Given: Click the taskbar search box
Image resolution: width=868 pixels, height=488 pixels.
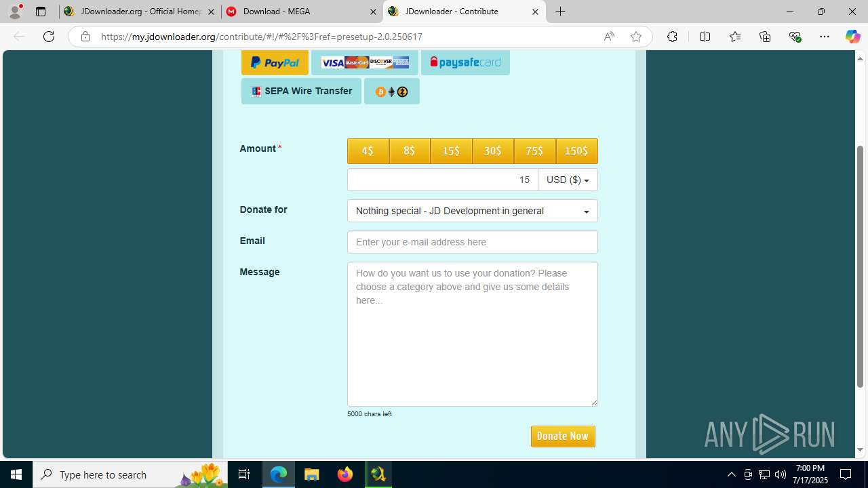Looking at the screenshot, I should coord(130,474).
